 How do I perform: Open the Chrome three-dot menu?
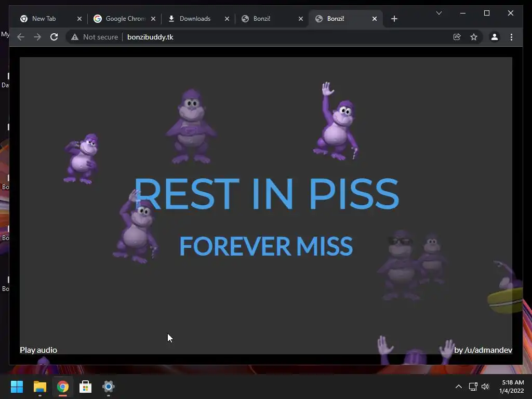(x=511, y=37)
